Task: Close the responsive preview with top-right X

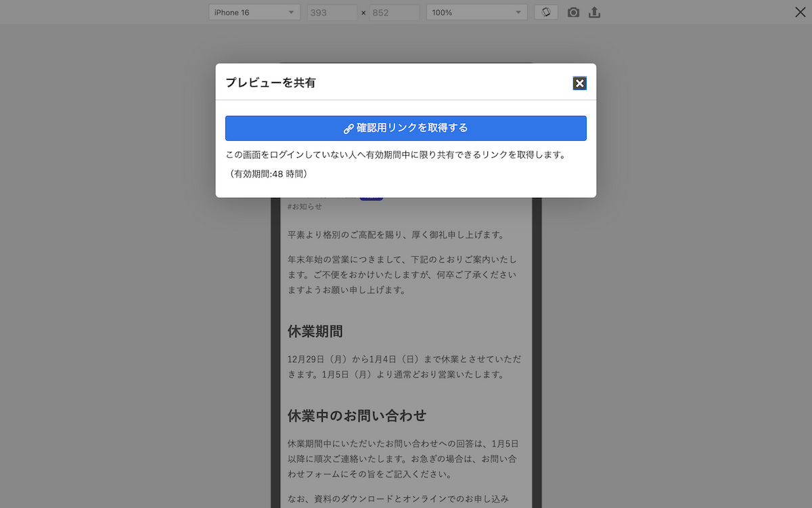Action: pyautogui.click(x=800, y=12)
